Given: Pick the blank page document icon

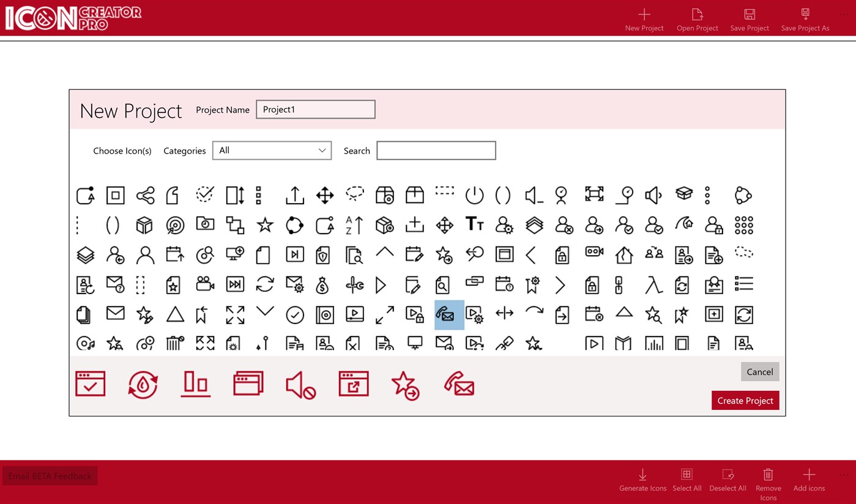Looking at the screenshot, I should click(264, 255).
